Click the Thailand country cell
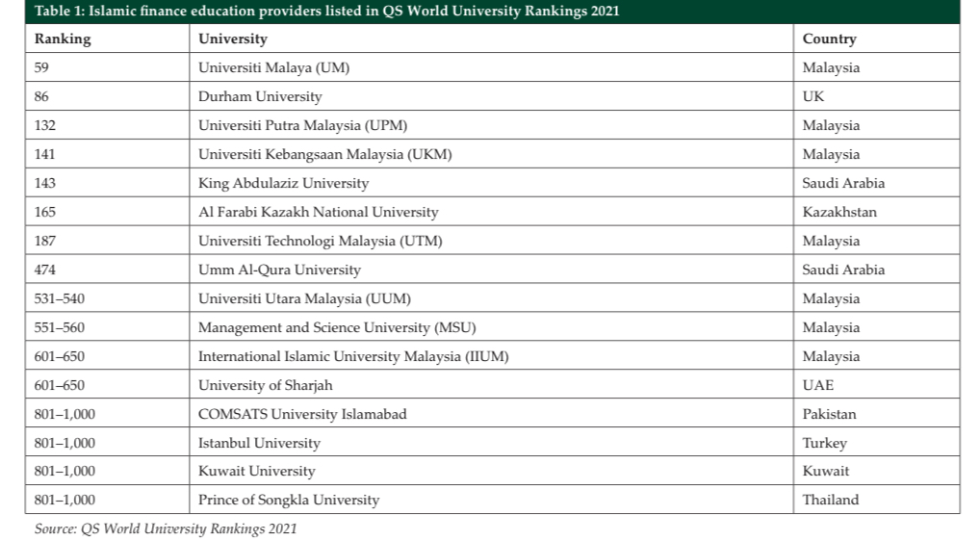Image resolution: width=980 pixels, height=541 pixels. [831, 500]
